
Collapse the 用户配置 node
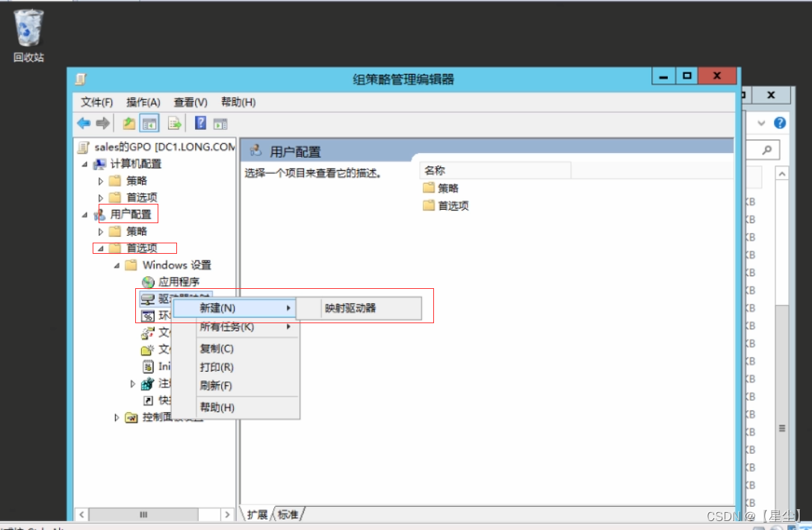tap(84, 215)
